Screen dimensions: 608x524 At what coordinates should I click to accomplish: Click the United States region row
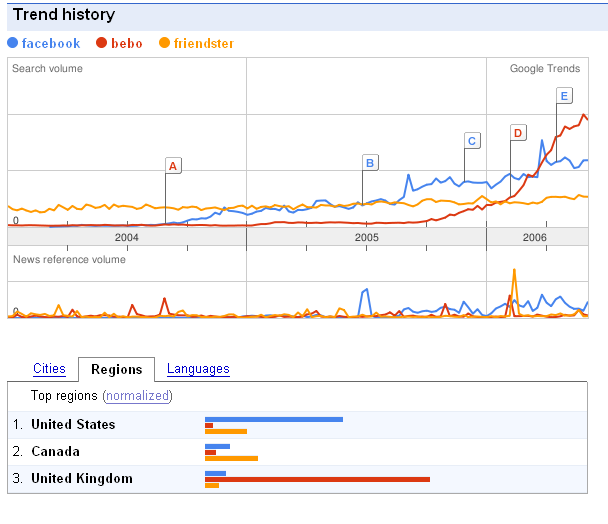click(73, 424)
